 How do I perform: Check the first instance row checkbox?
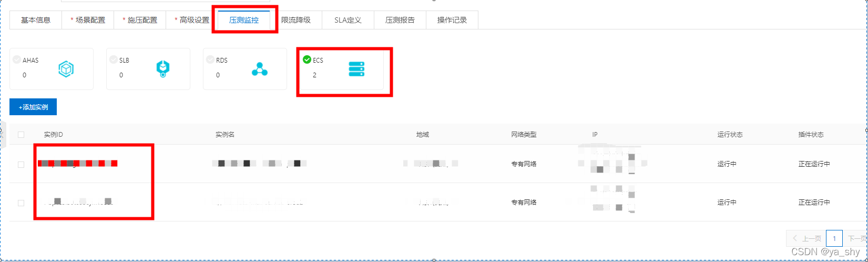[x=21, y=165]
